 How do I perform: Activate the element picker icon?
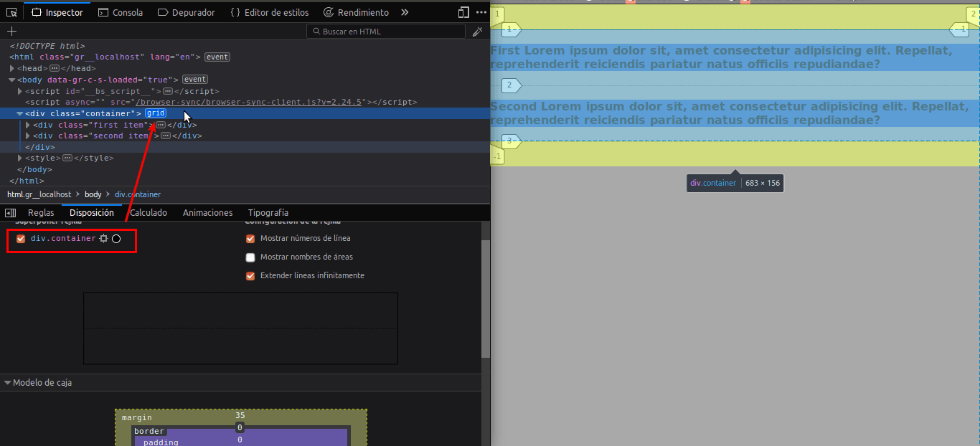click(x=11, y=12)
